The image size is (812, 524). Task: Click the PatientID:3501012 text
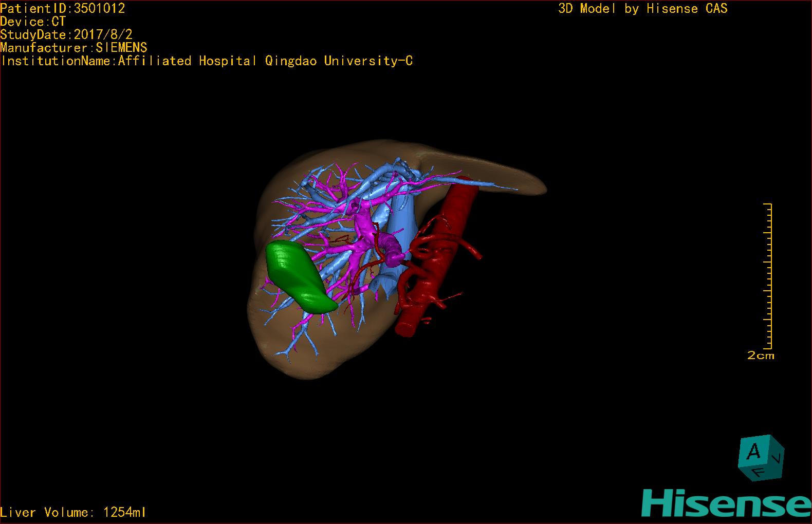click(x=62, y=8)
